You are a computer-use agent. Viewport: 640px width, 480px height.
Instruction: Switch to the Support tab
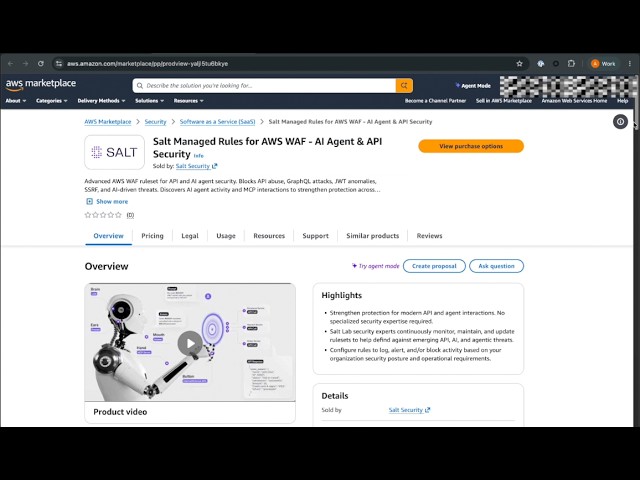click(316, 236)
